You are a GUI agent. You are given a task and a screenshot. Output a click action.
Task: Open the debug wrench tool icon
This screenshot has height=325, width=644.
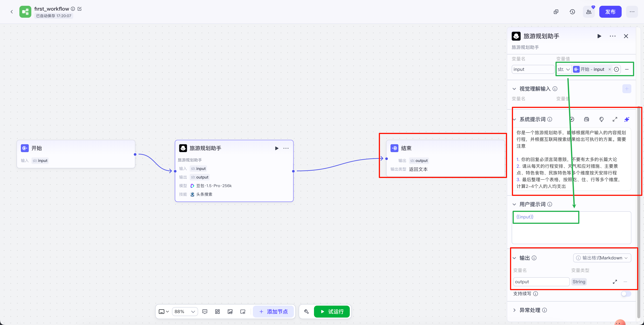pyautogui.click(x=306, y=312)
